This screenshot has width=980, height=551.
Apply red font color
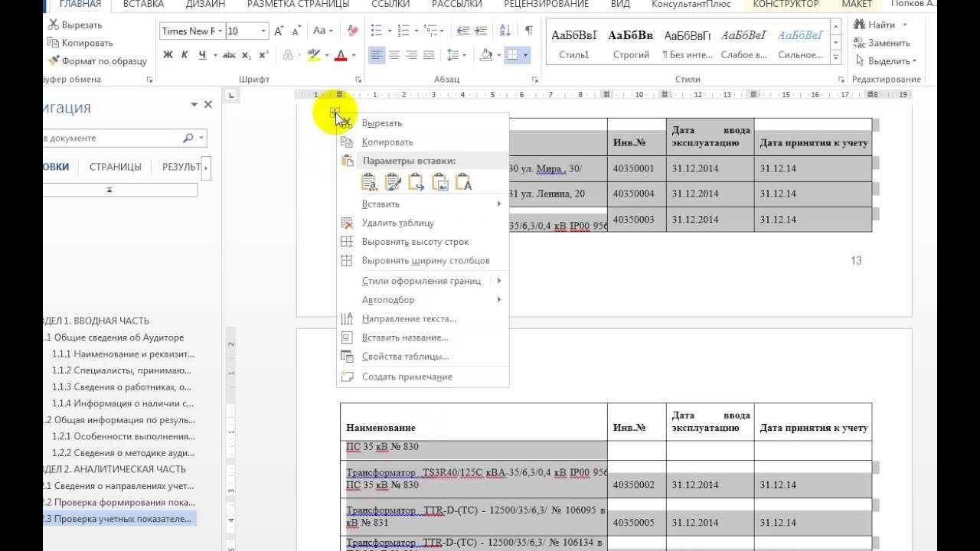340,55
